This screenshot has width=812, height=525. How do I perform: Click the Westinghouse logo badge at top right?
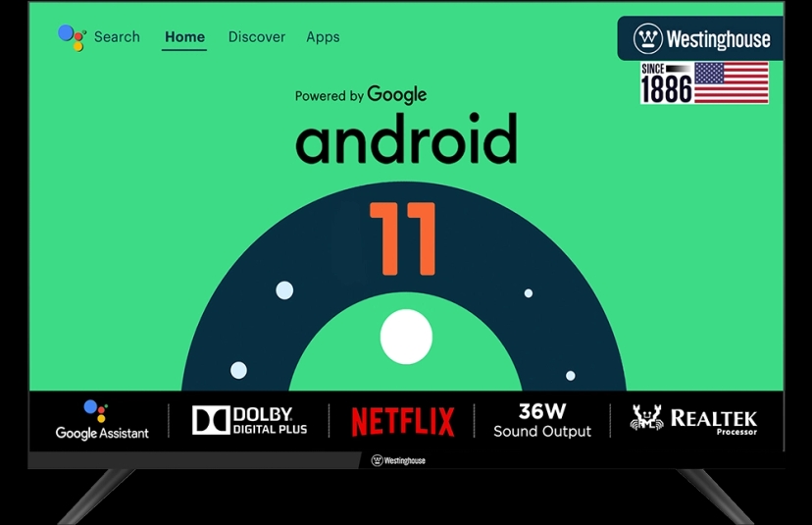tap(700, 38)
